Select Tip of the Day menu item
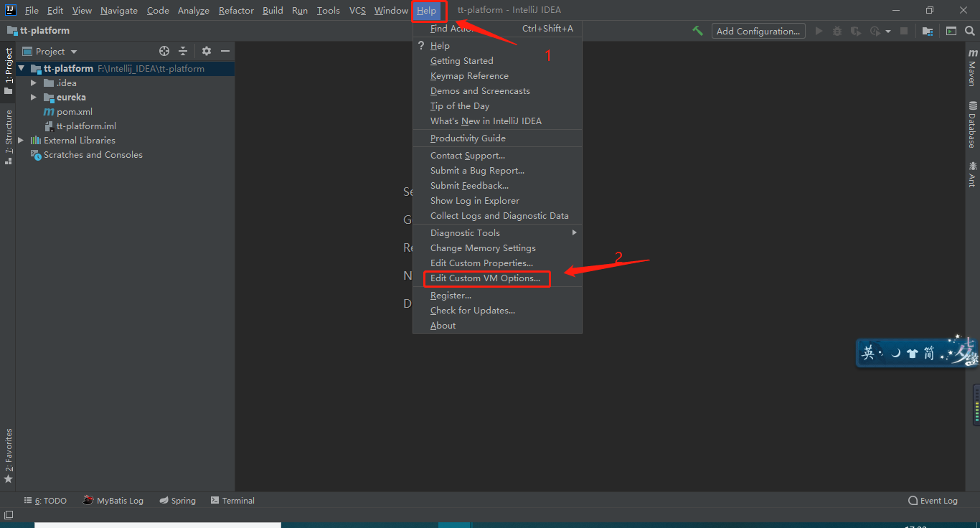980x528 pixels. click(x=497, y=106)
